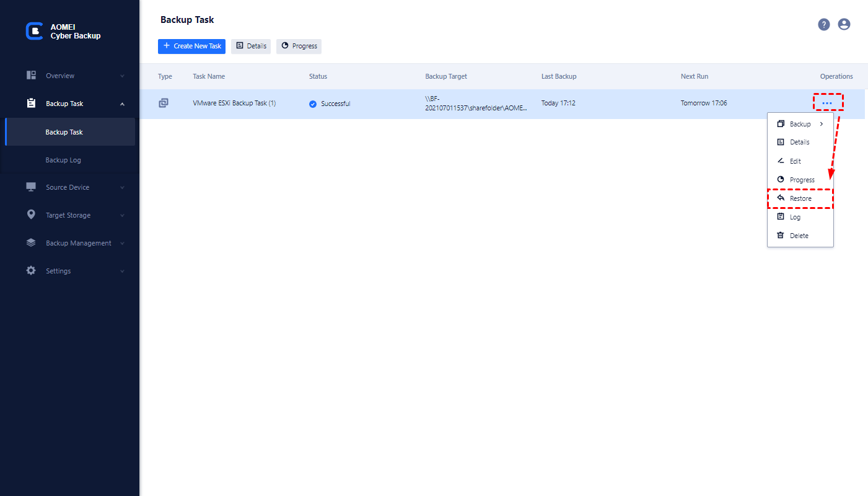
Task: Open Backup Log in the sidebar
Action: (63, 160)
